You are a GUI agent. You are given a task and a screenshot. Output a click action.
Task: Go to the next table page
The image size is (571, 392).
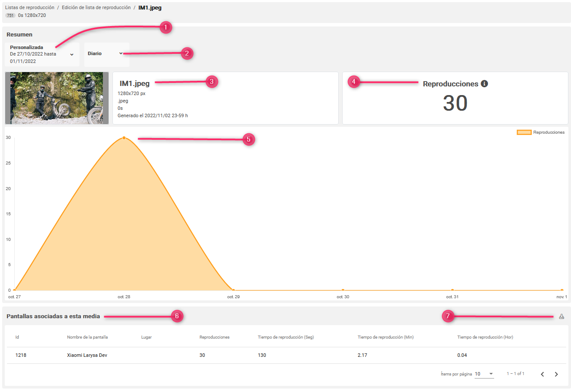pos(556,374)
